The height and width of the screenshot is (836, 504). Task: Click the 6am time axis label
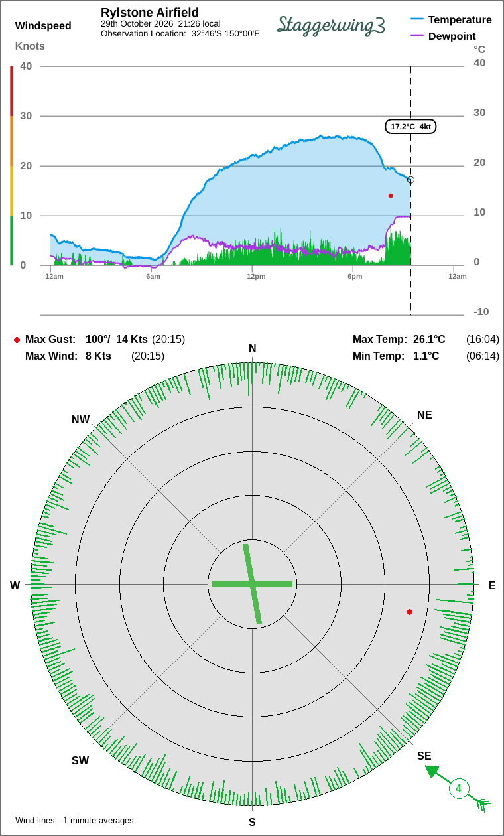[x=153, y=276]
